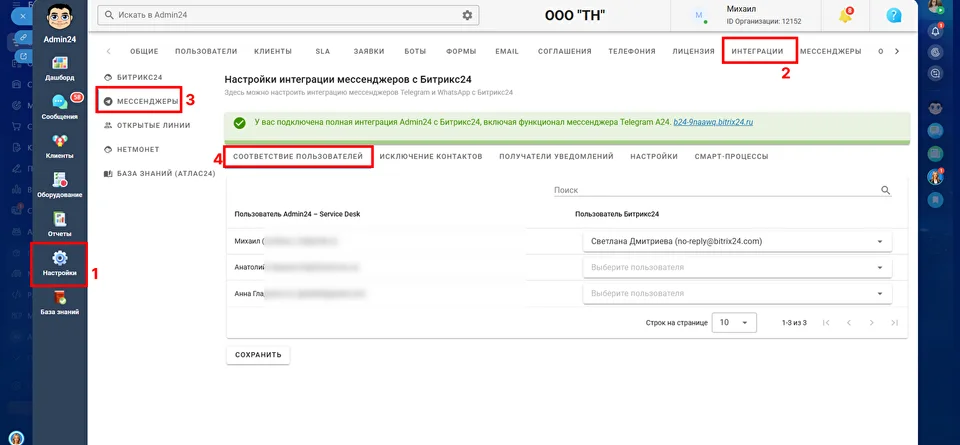The height and width of the screenshot is (445, 960).
Task: Click the СОХРАНИТЬ button
Action: coord(258,355)
